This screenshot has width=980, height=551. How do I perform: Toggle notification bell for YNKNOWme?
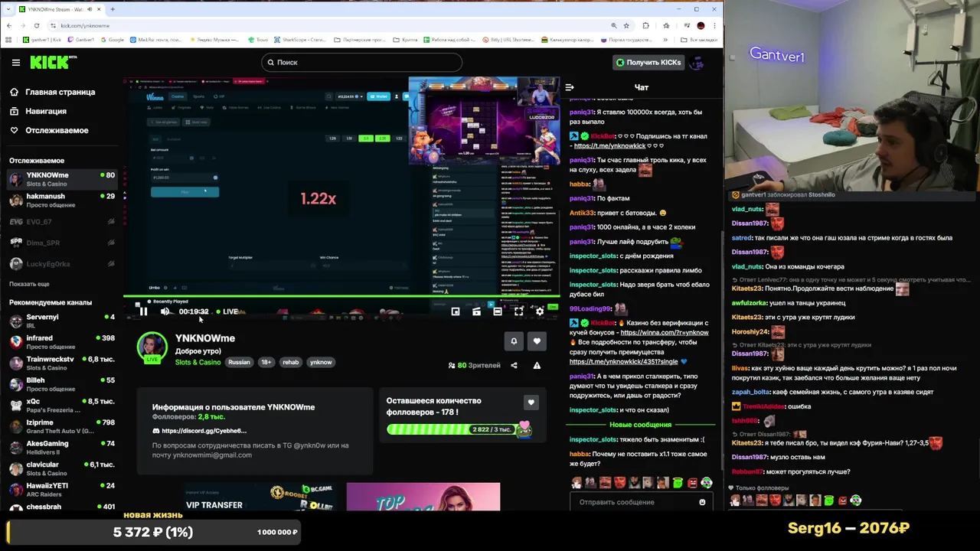click(x=514, y=341)
